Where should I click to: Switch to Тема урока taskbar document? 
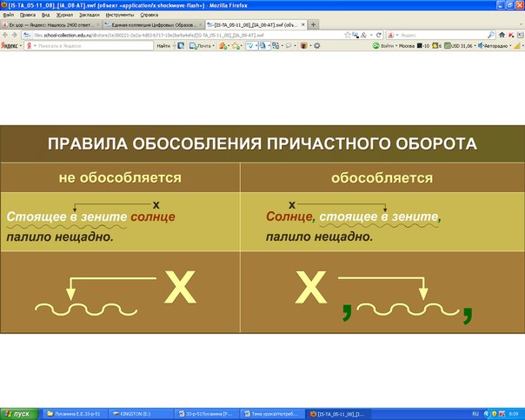272,414
